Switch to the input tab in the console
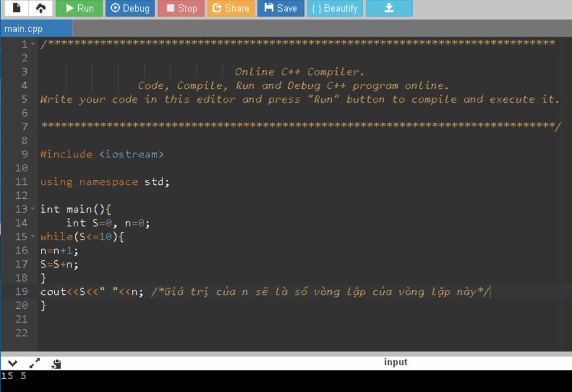Screen dimensions: 572x392 point(395,362)
